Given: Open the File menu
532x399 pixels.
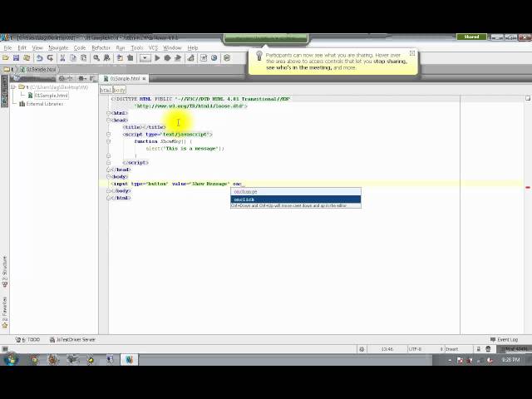Looking at the screenshot, I should point(7,48).
